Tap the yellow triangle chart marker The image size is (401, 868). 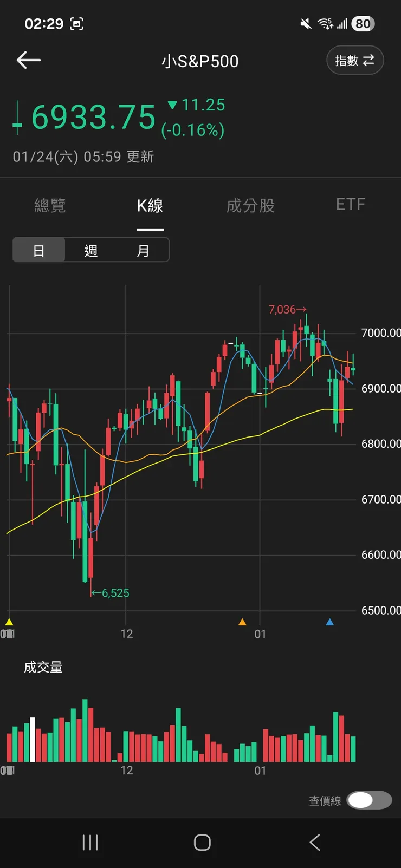9,622
